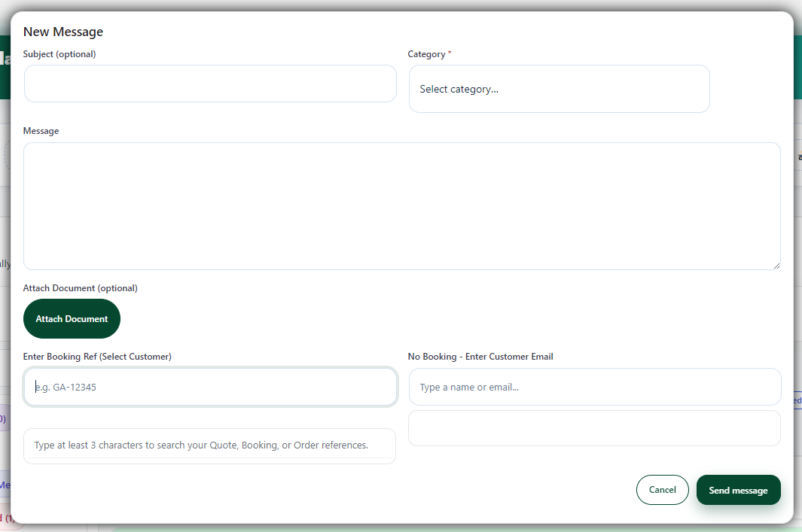This screenshot has width=802, height=532.
Task: Click the 'Attach Document (optional)' label
Action: point(81,288)
